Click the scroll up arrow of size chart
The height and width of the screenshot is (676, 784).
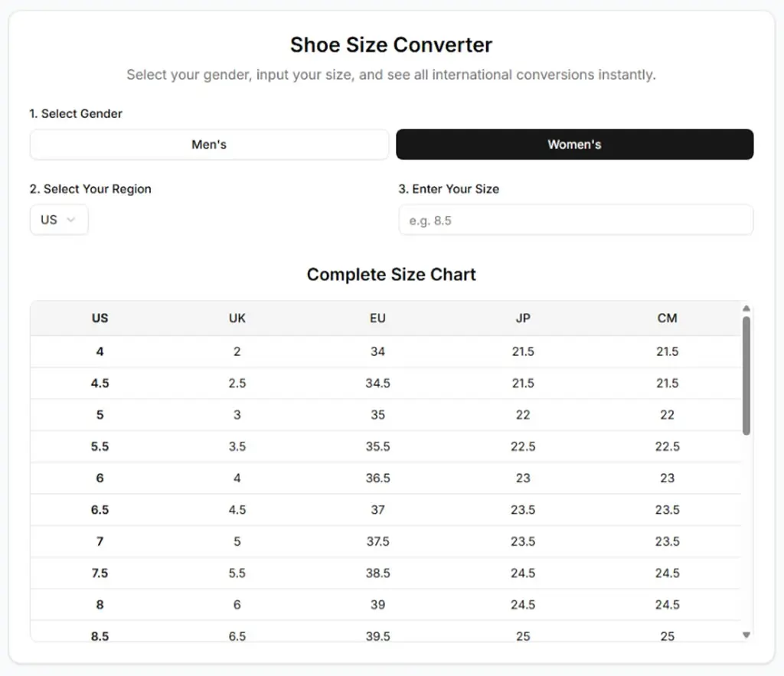(746, 309)
